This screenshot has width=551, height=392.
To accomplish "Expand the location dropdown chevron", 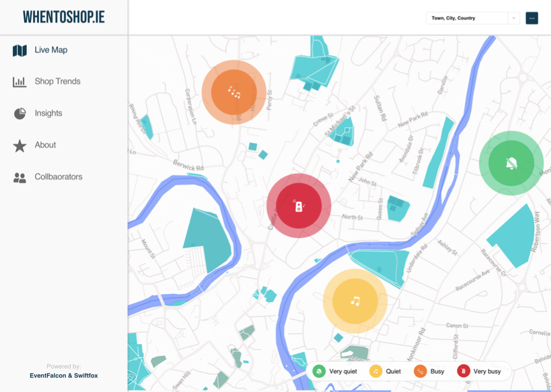I will [514, 18].
